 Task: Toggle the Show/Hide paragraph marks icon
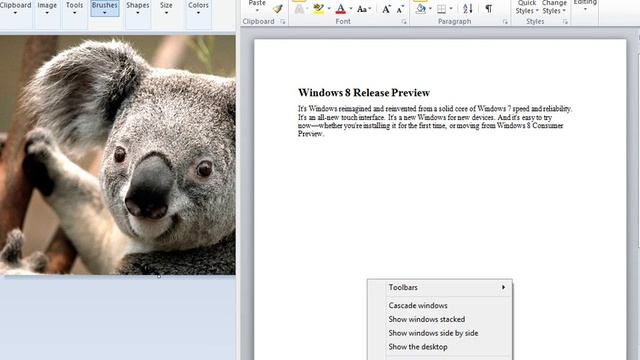(x=489, y=9)
